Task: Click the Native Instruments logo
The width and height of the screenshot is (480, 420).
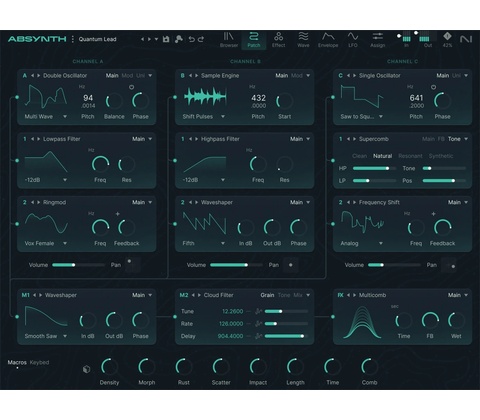Action: (x=466, y=39)
